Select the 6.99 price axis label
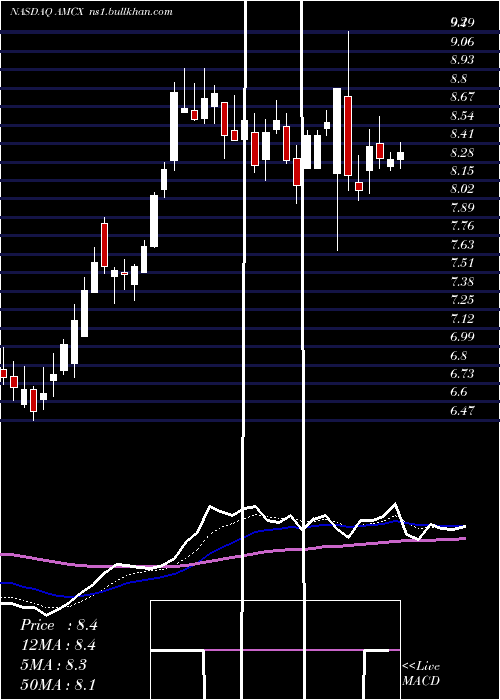Image resolution: width=500 pixels, height=700 pixels. pos(462,338)
